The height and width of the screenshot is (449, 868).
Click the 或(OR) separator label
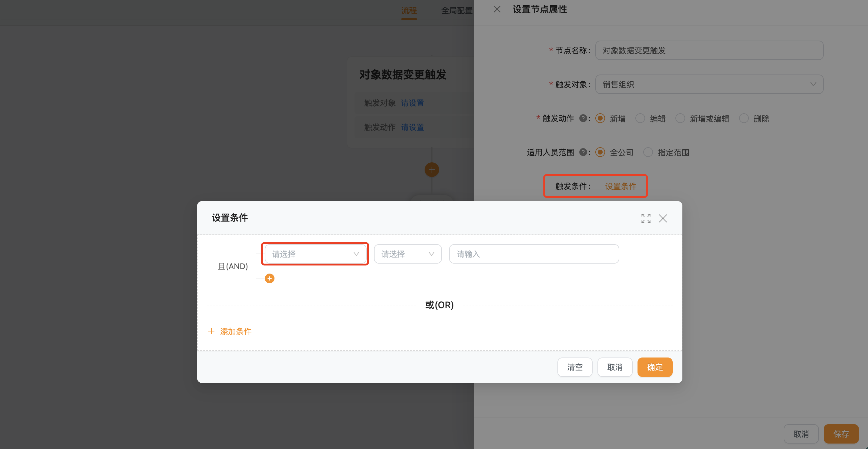point(439,305)
